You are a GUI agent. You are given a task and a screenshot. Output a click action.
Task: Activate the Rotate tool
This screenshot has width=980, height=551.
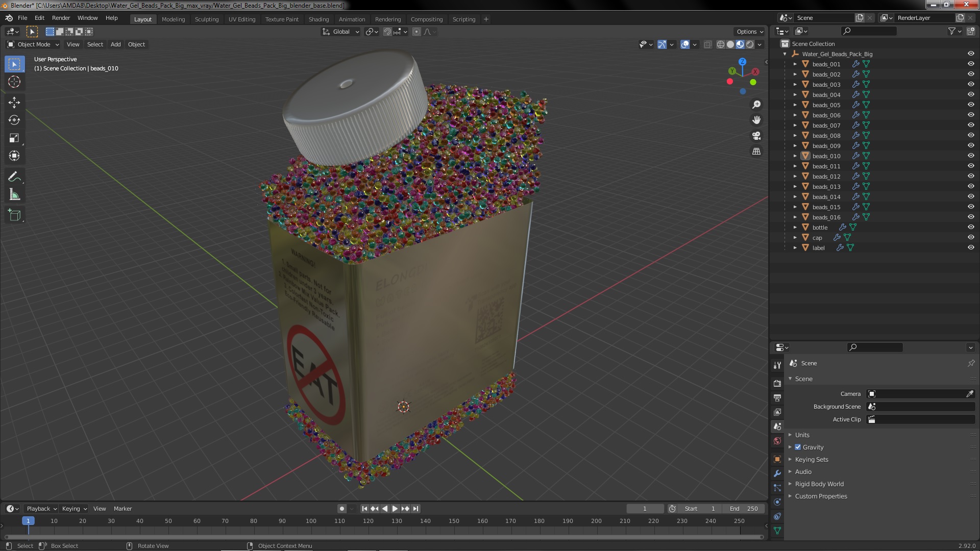[x=14, y=120]
